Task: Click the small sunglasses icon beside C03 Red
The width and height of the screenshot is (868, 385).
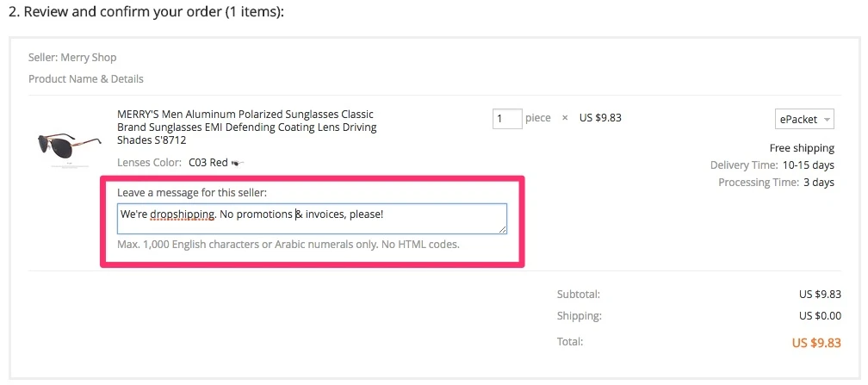Action: pyautogui.click(x=238, y=163)
